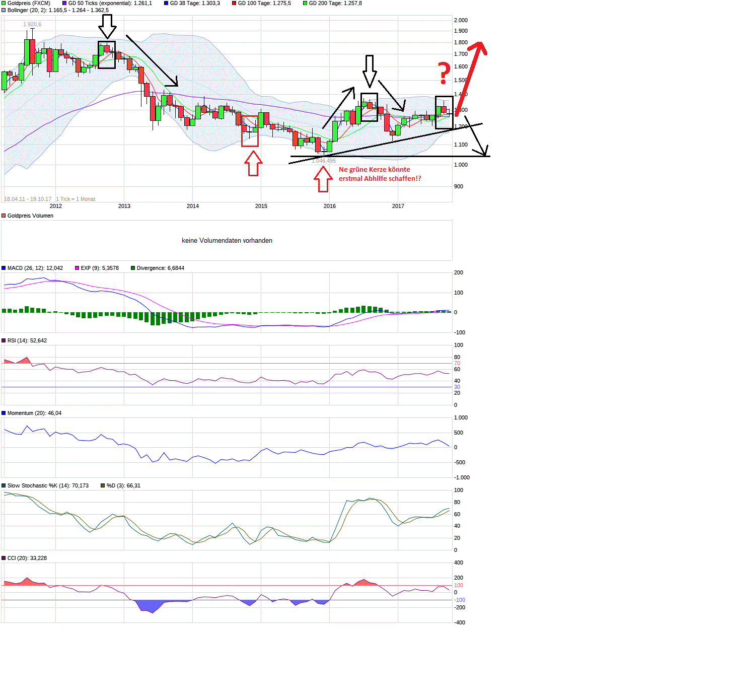Screen dimensions: 730x700
Task: Open the 2016 axis label section
Action: click(330, 206)
